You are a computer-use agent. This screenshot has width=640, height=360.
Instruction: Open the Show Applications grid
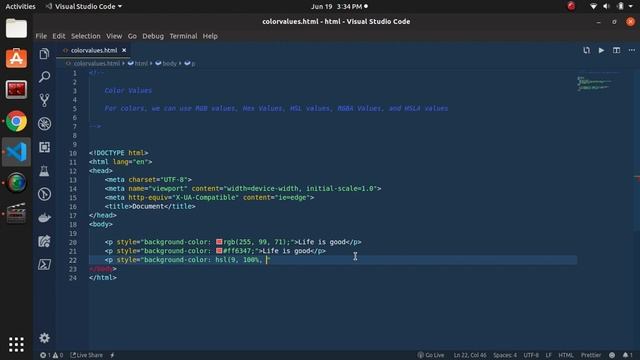coord(16,344)
